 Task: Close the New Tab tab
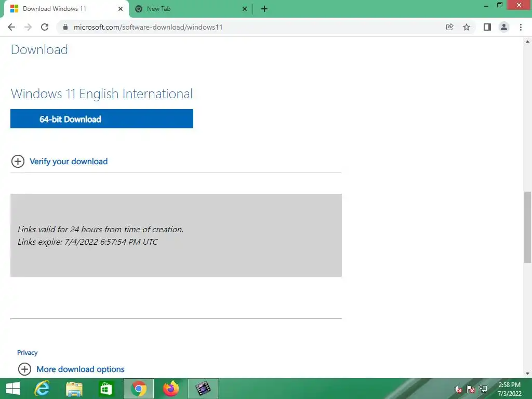245,9
